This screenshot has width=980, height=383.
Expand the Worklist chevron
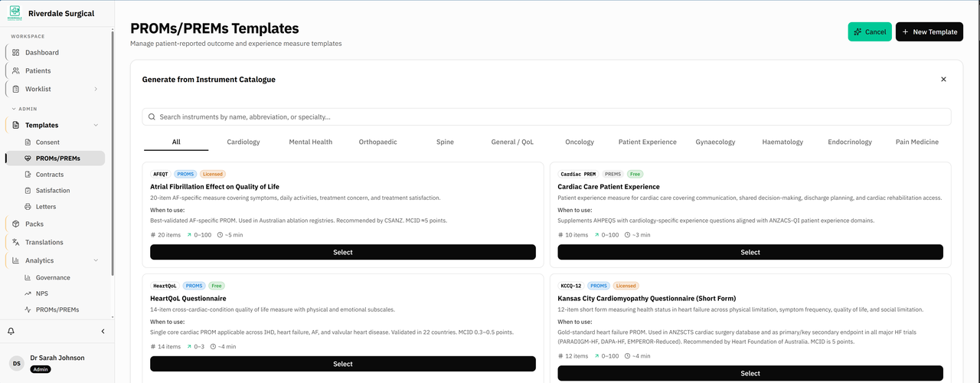96,89
